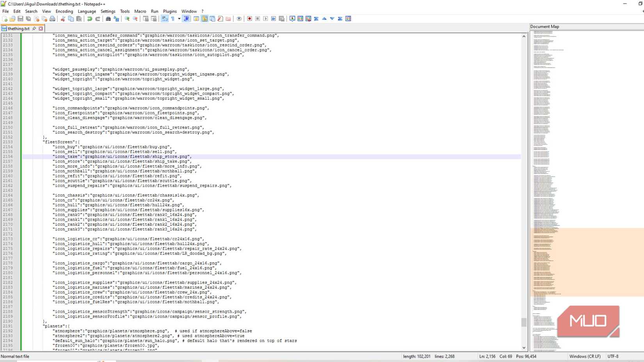Jump to next diff with down arrow
Screen dimensions: 644x362
[332, 19]
